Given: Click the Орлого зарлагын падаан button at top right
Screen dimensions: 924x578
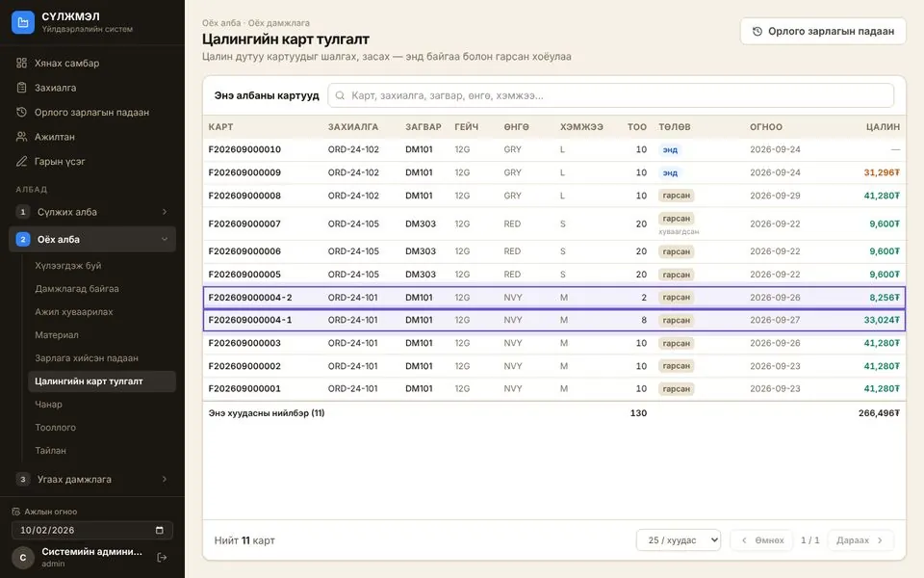Looking at the screenshot, I should pos(823,31).
